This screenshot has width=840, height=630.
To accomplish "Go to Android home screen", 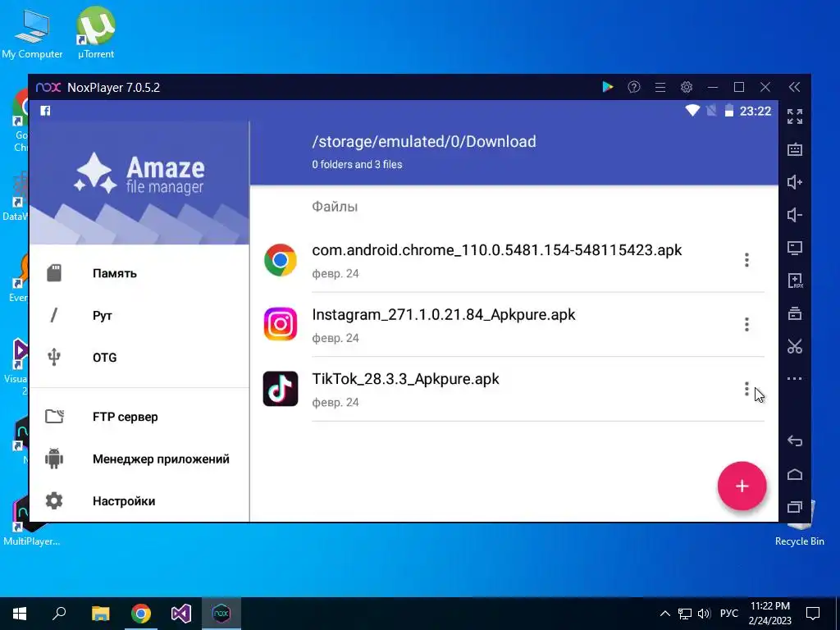I will pyautogui.click(x=794, y=474).
